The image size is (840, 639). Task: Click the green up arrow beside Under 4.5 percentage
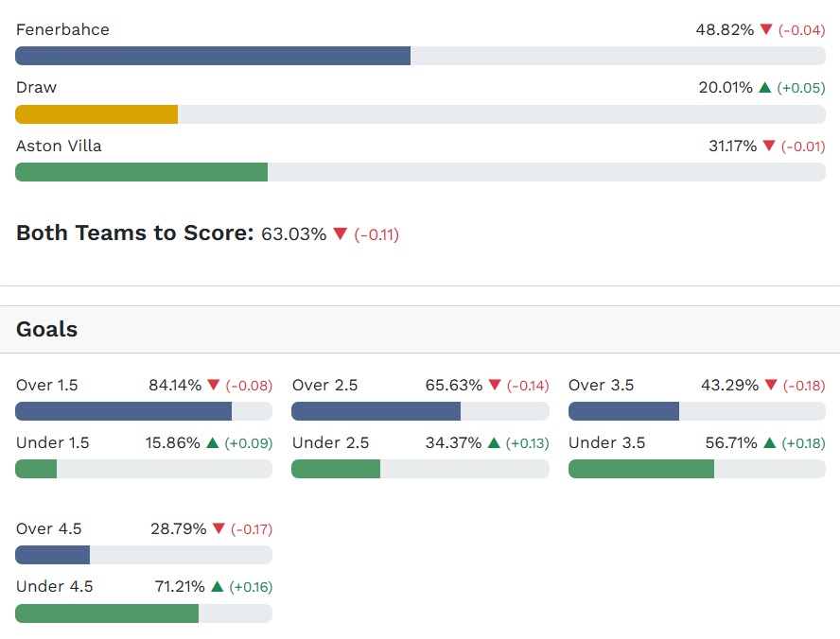(218, 587)
